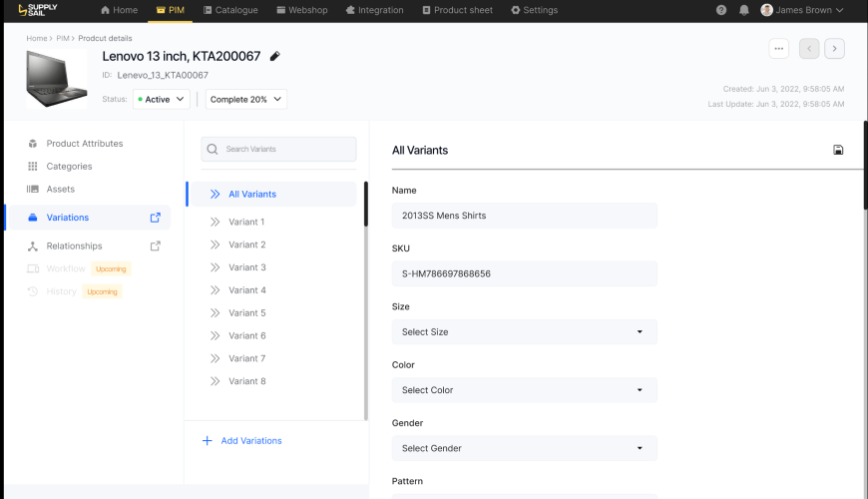
Task: Go to Assets section
Action: pyautogui.click(x=60, y=189)
